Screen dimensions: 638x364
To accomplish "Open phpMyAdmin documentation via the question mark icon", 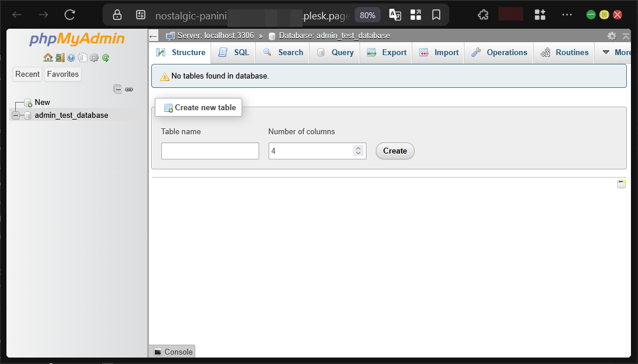I will [71, 57].
